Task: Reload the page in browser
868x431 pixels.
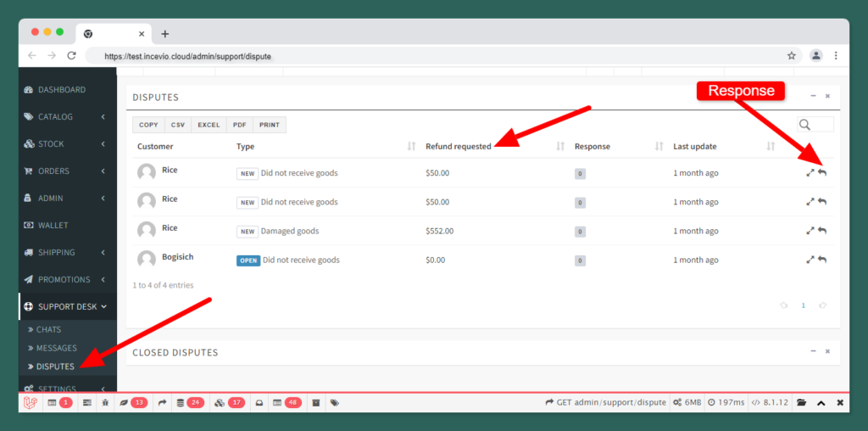Action: [72, 56]
